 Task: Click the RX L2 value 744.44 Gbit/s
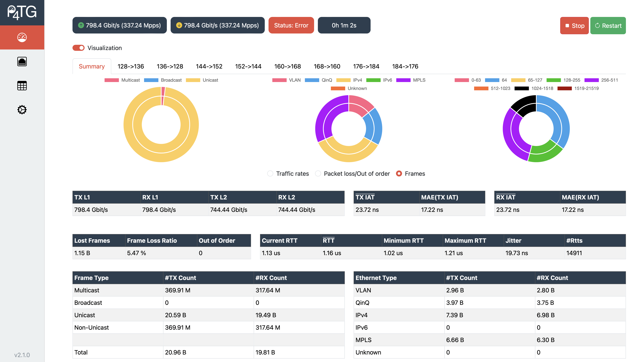[x=297, y=209]
